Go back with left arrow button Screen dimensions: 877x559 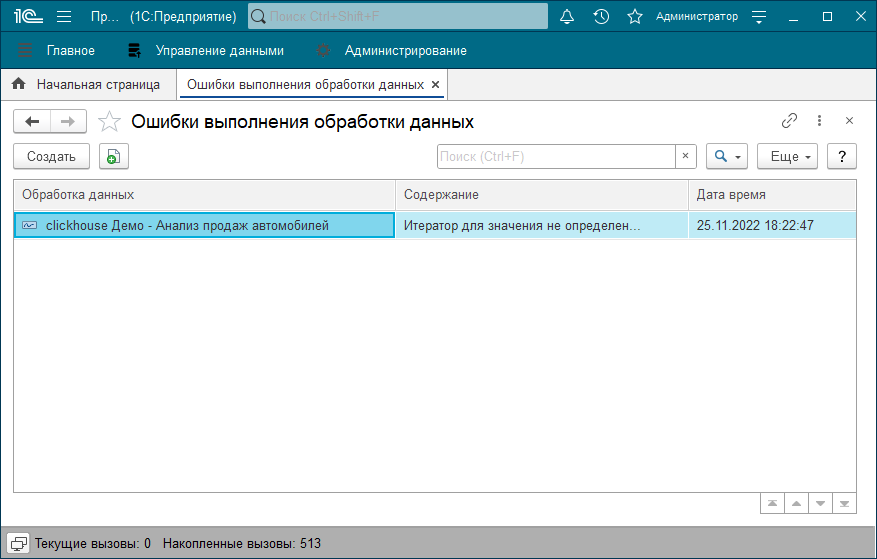click(x=32, y=121)
